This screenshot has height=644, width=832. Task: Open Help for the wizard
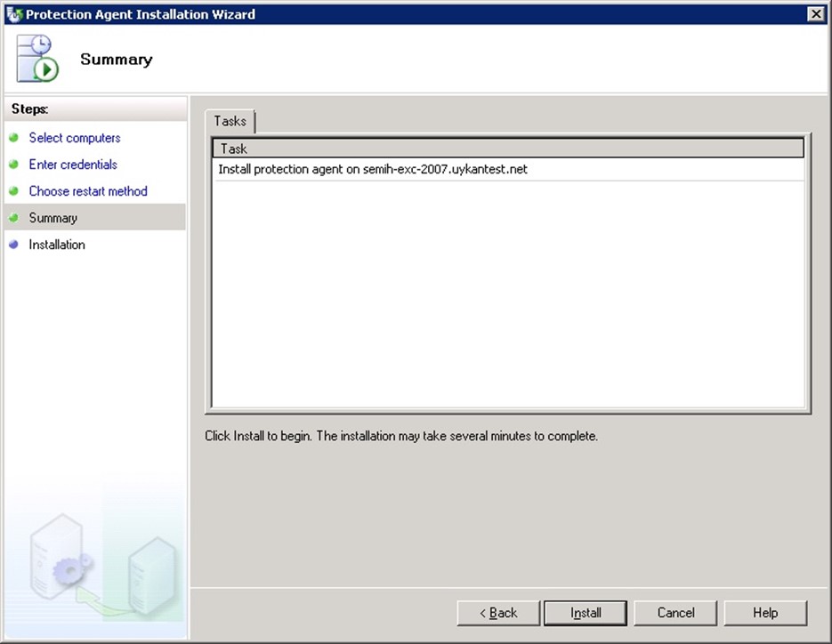point(765,613)
